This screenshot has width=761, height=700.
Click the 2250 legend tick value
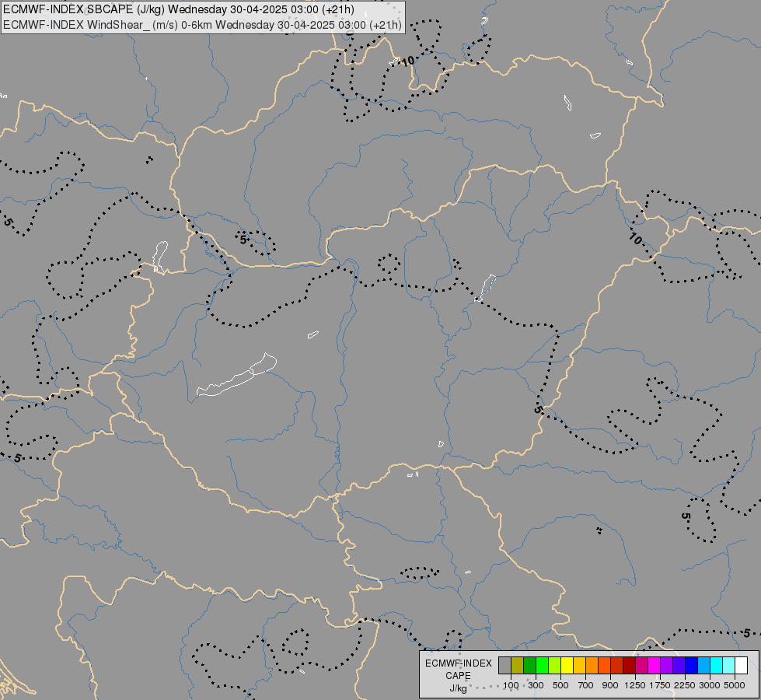click(686, 685)
